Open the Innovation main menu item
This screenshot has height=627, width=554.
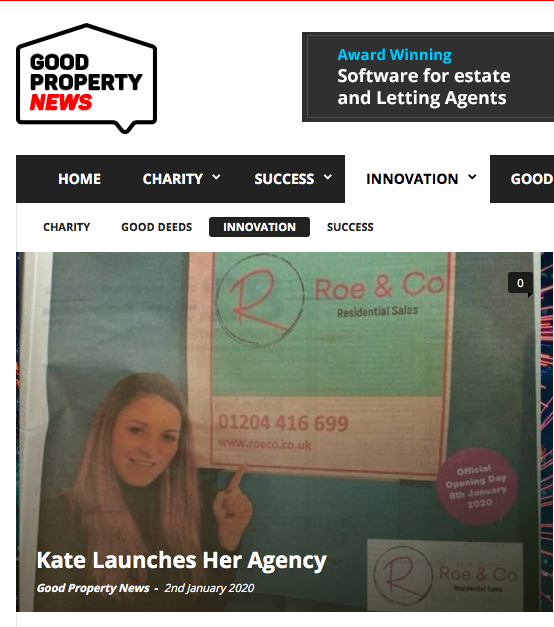412,179
